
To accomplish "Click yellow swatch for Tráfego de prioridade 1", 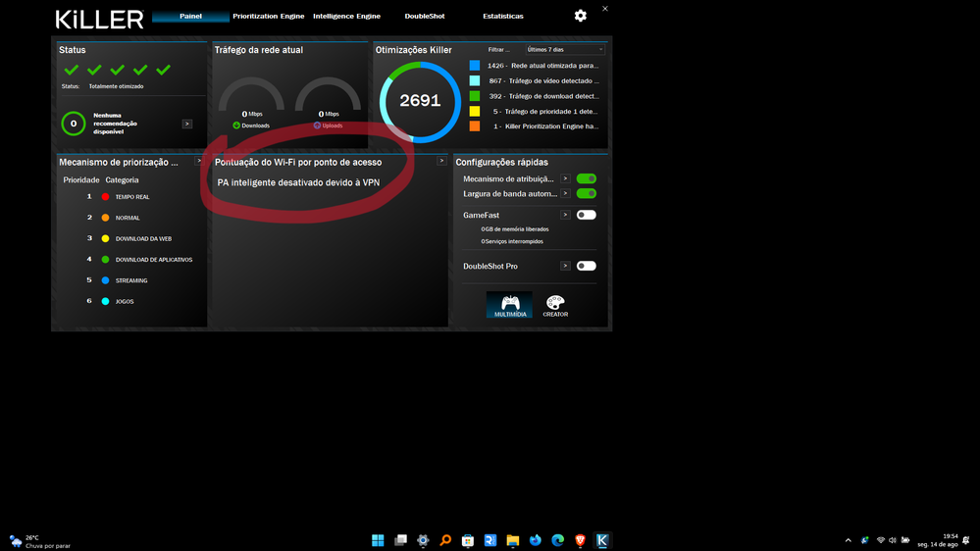I will (x=475, y=111).
